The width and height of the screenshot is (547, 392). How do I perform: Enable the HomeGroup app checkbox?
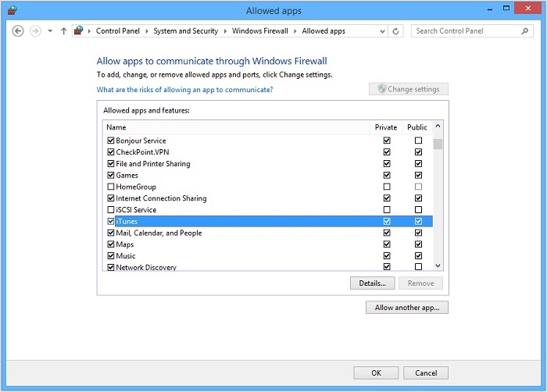111,187
